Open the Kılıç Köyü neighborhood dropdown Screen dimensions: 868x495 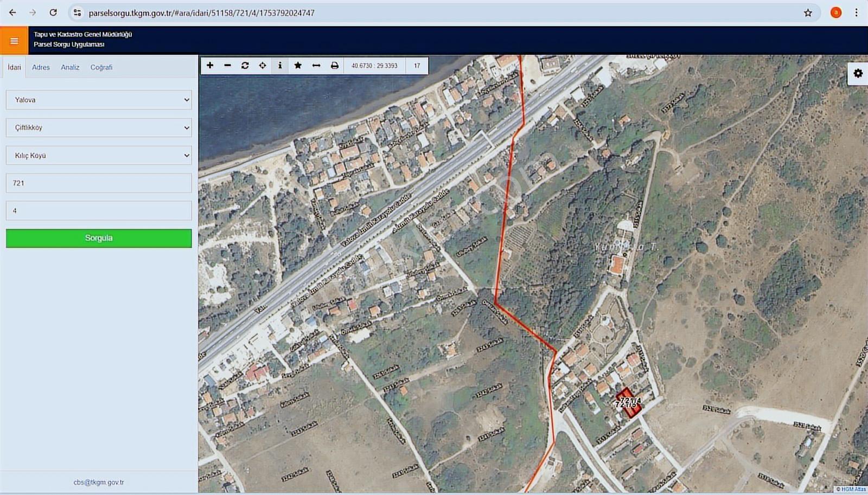pos(99,155)
